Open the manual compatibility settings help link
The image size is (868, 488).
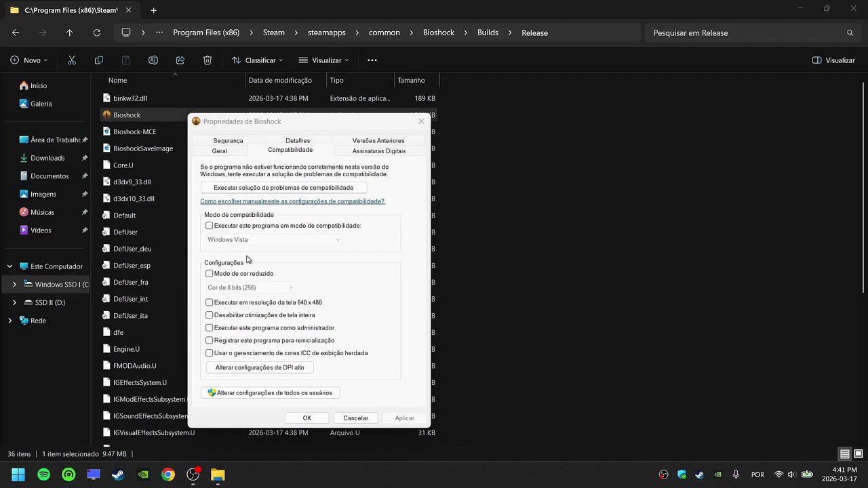point(292,201)
